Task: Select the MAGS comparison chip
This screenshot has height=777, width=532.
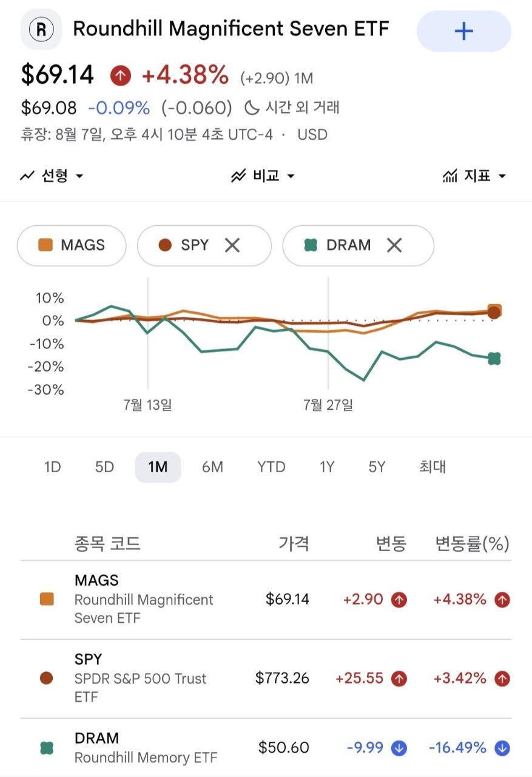Action: click(72, 245)
